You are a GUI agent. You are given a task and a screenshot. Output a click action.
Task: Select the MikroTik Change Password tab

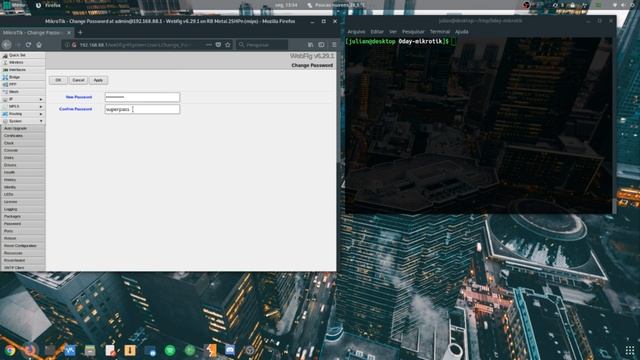[37, 32]
